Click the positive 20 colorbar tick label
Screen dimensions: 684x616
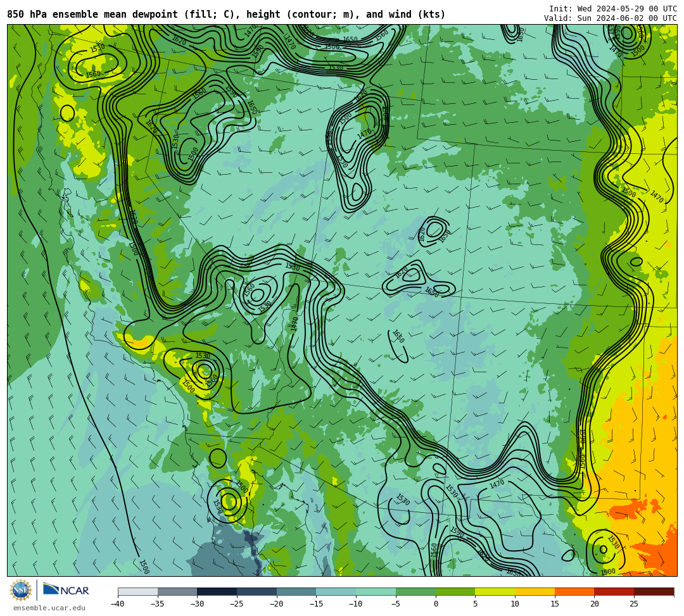click(595, 604)
